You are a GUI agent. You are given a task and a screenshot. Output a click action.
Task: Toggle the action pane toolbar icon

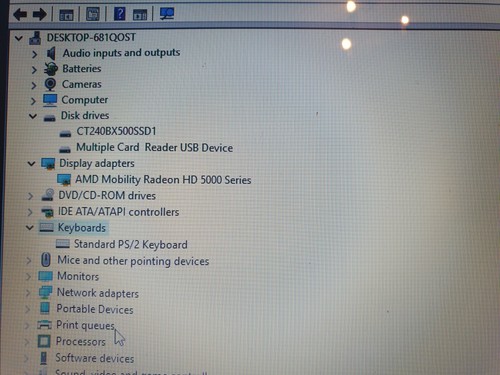coord(140,15)
